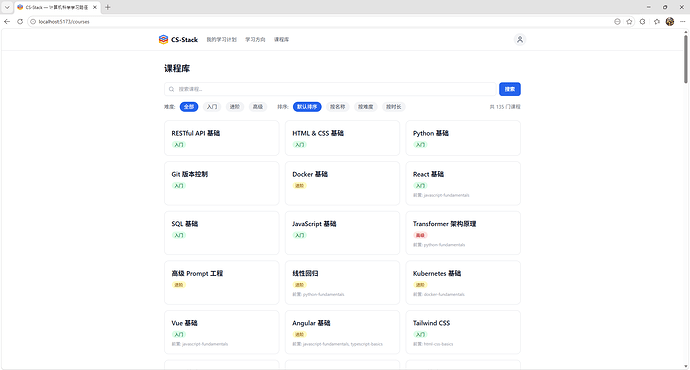Open the 高级 Prompt 工程 course card
This screenshot has width=690, height=370.
click(x=222, y=282)
